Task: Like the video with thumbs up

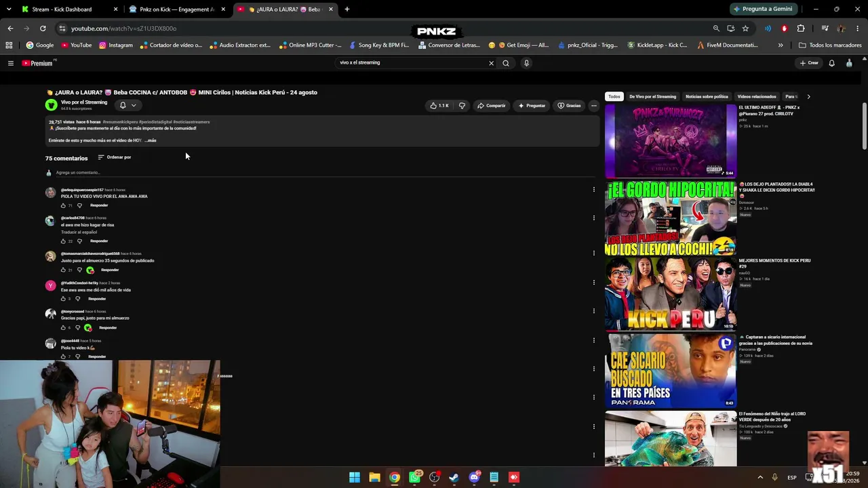Action: 439,106
